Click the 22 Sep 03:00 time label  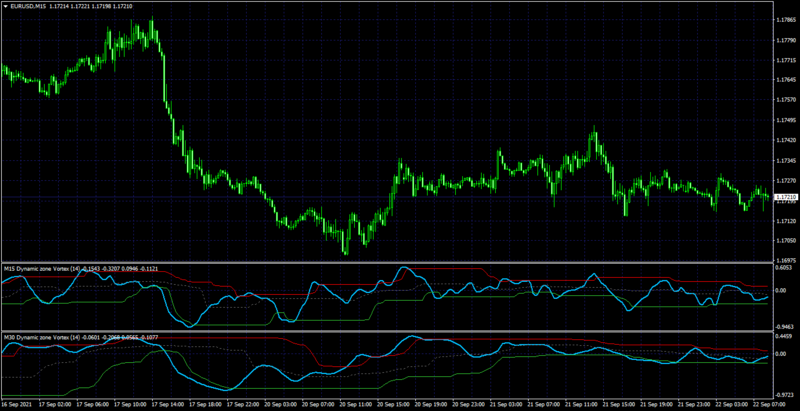coord(733,403)
